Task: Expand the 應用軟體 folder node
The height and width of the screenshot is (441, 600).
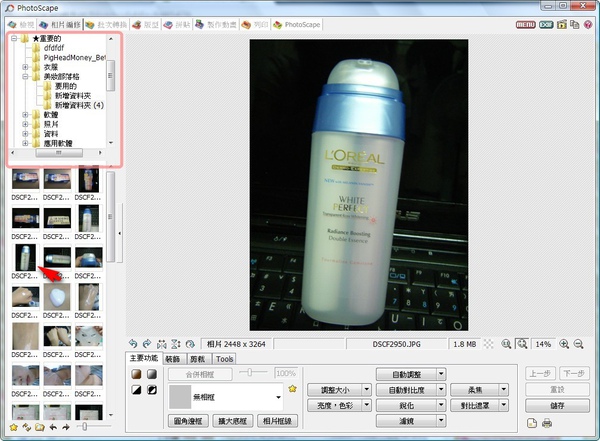Action: 25,143
